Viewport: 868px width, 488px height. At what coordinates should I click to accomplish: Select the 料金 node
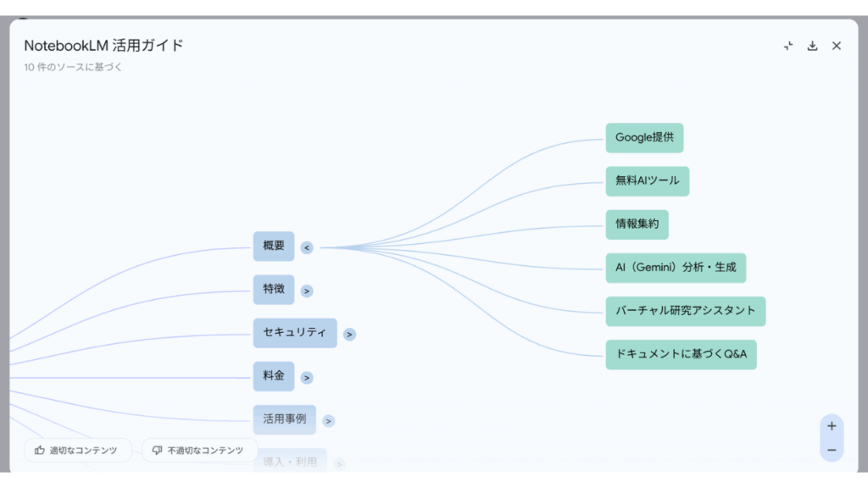(274, 376)
